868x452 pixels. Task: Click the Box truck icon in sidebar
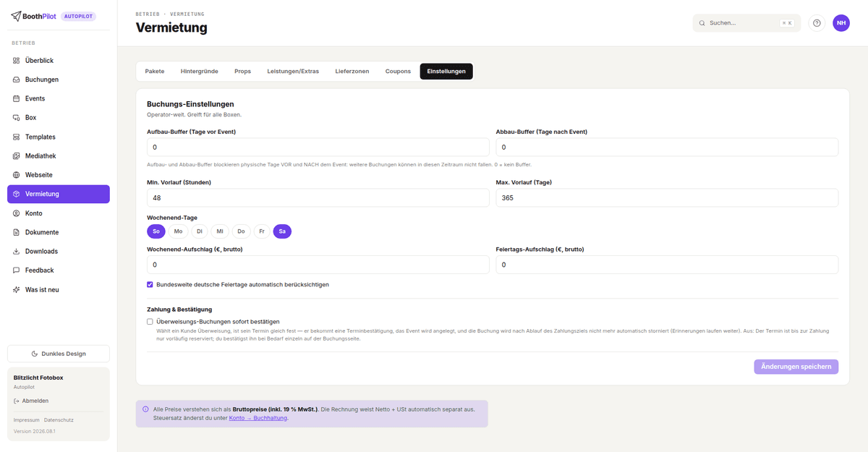17,117
